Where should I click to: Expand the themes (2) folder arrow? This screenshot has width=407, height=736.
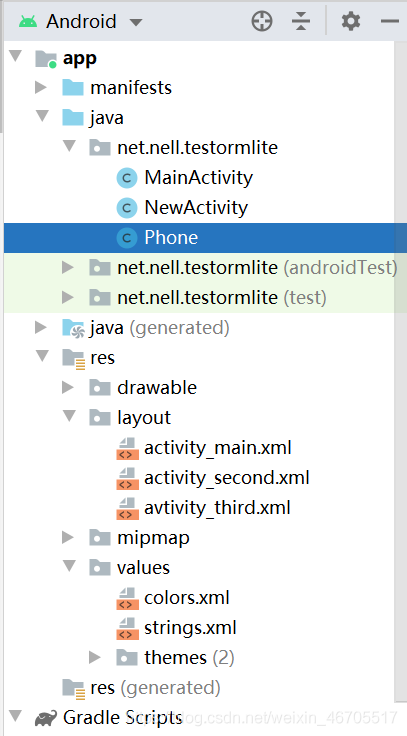[x=95, y=658]
